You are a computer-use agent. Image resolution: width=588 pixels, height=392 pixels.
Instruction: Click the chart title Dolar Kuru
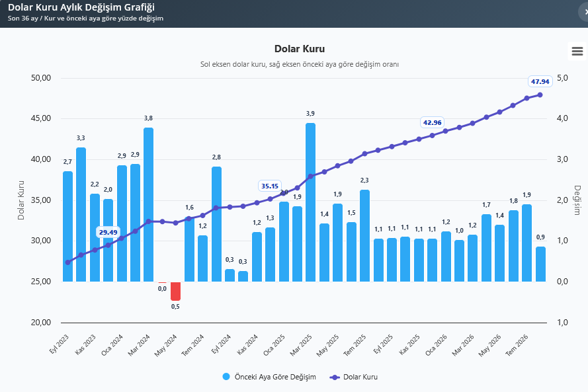click(300, 49)
